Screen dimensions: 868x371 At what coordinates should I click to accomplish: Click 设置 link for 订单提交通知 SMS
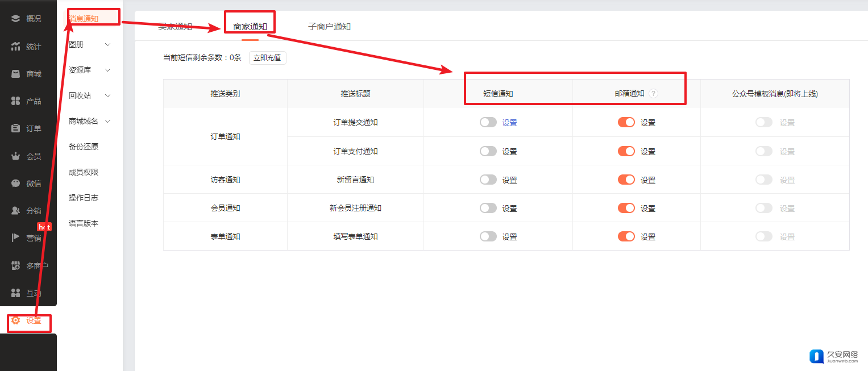(509, 123)
